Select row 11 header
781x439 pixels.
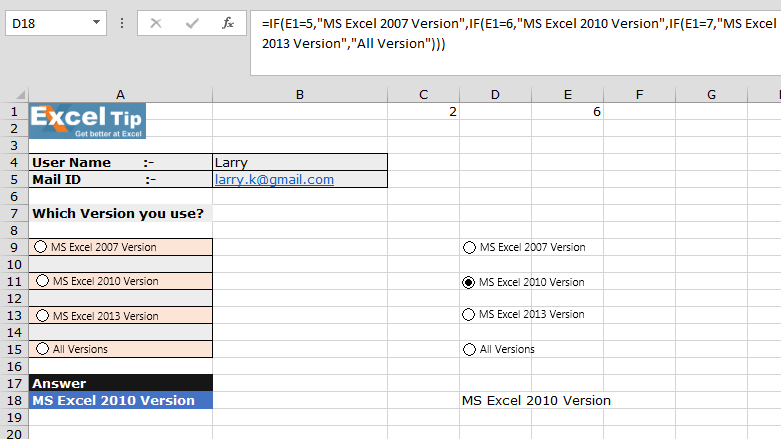coord(14,282)
